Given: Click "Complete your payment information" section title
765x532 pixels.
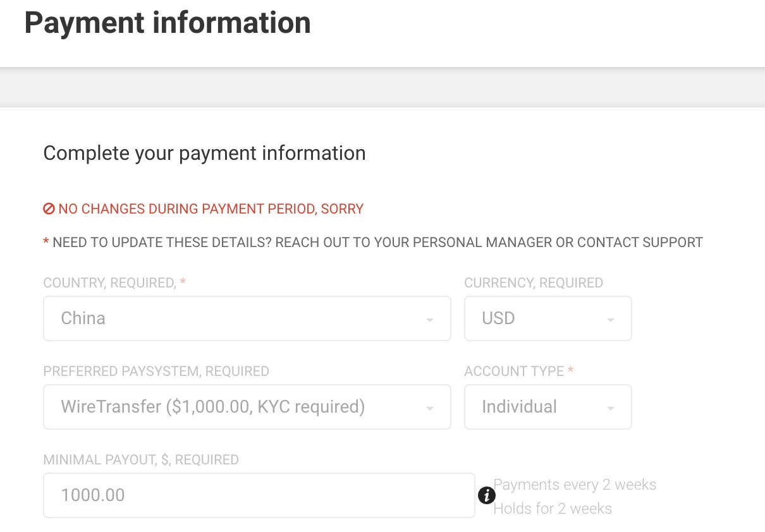Looking at the screenshot, I should (x=204, y=154).
